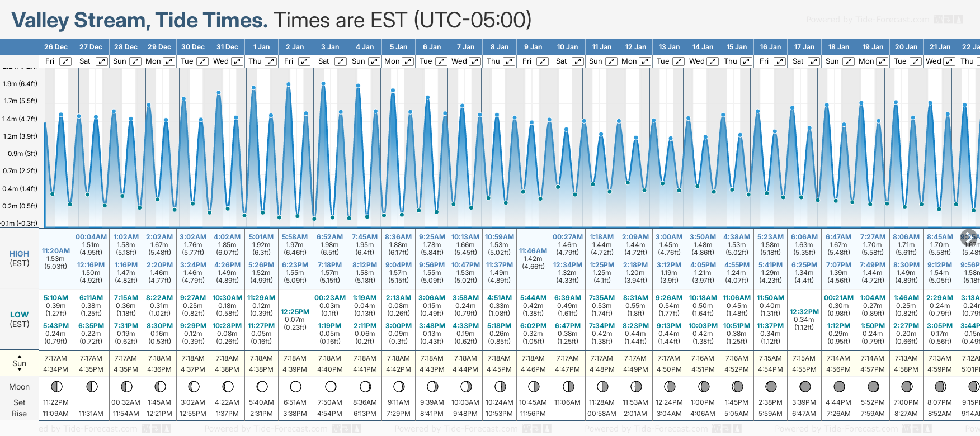Click the moon phase icon for 17 Jan

click(805, 386)
